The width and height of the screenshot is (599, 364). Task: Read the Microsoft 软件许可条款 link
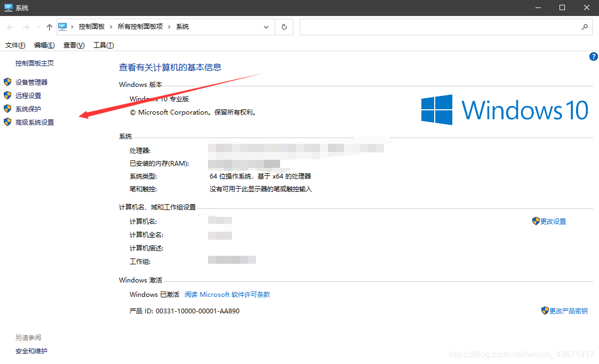(x=227, y=295)
